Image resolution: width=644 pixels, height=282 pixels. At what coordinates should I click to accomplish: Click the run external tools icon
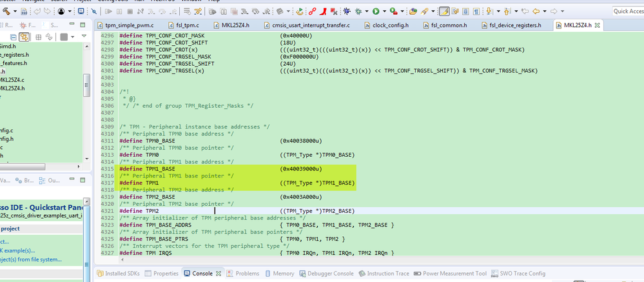(x=393, y=12)
